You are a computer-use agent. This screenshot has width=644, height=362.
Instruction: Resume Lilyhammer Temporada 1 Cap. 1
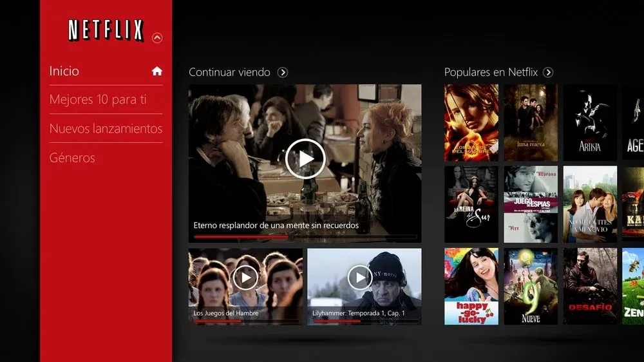pyautogui.click(x=360, y=278)
